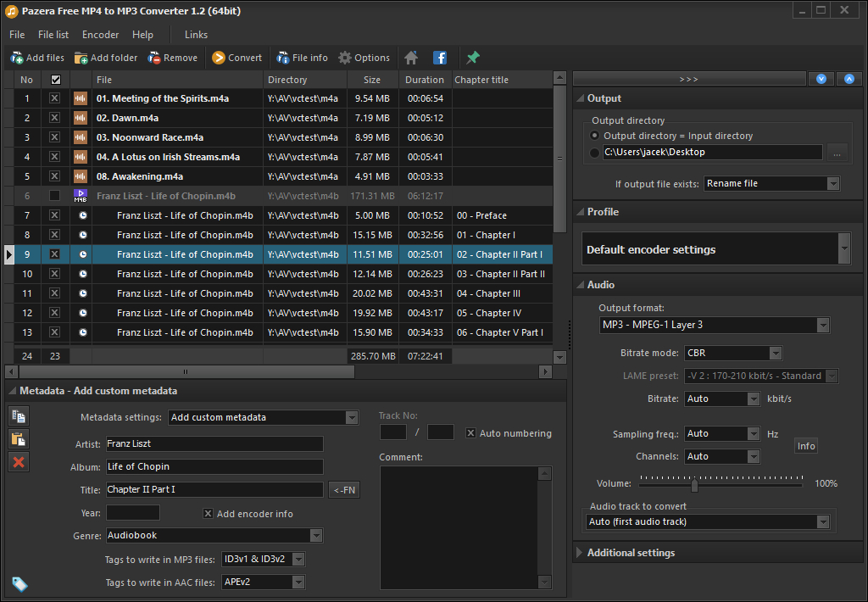This screenshot has height=602, width=868.
Task: Click the clock icon of 00 - Preface row
Action: [82, 215]
